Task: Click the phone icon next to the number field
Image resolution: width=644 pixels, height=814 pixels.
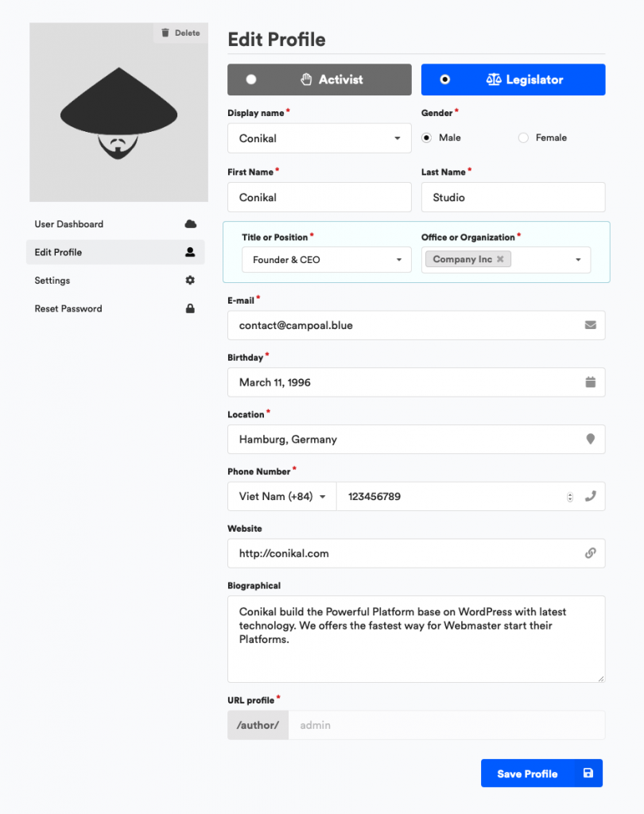Action: [x=590, y=496]
